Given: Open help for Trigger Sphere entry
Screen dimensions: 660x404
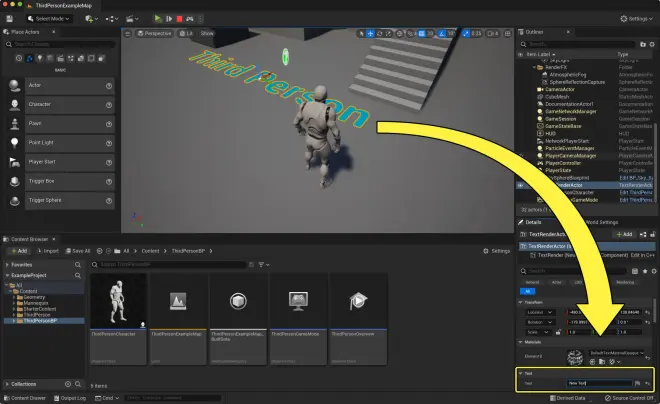Looking at the screenshot, I should (109, 201).
